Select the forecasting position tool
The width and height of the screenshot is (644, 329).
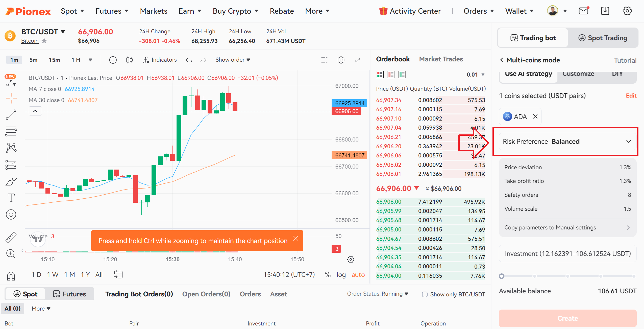(x=11, y=165)
